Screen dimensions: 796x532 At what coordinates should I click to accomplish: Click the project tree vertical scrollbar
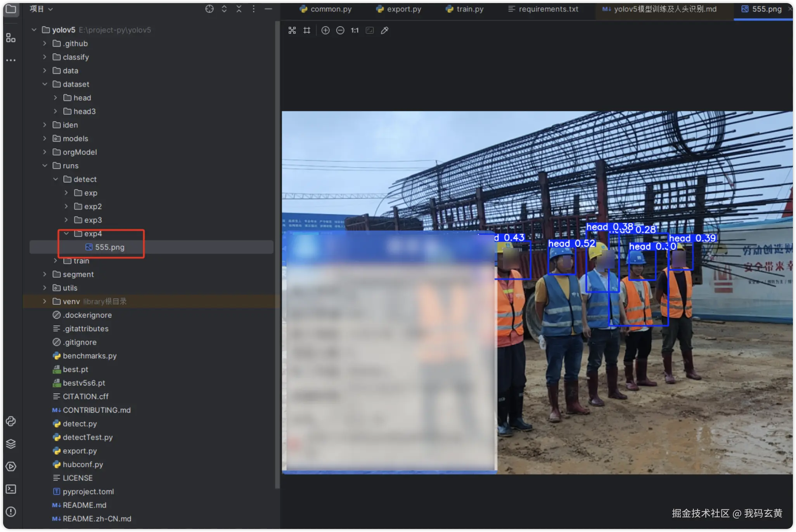277,252
